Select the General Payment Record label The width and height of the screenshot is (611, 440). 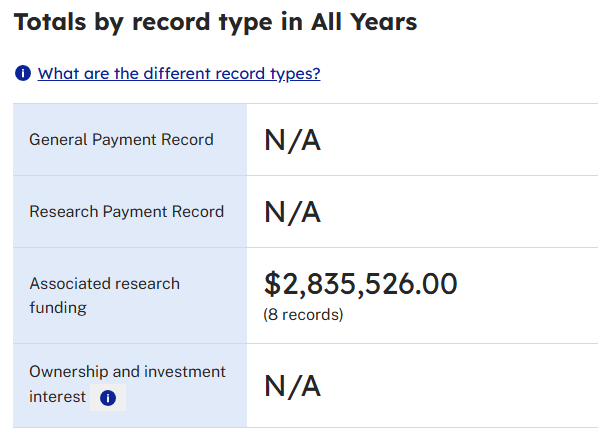121,140
